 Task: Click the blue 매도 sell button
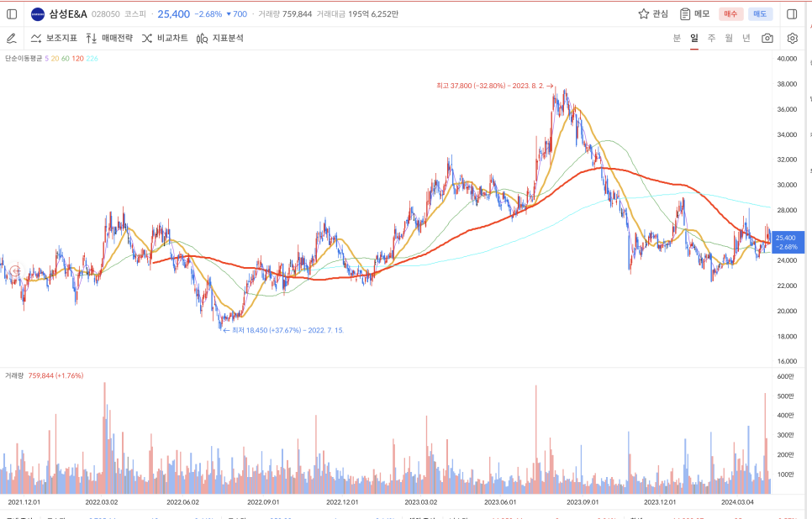(x=760, y=14)
